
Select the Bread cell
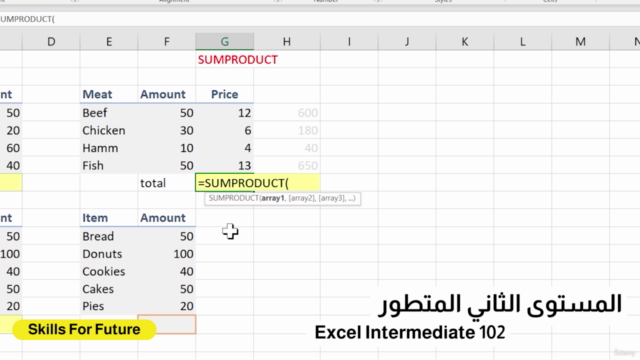pos(109,236)
